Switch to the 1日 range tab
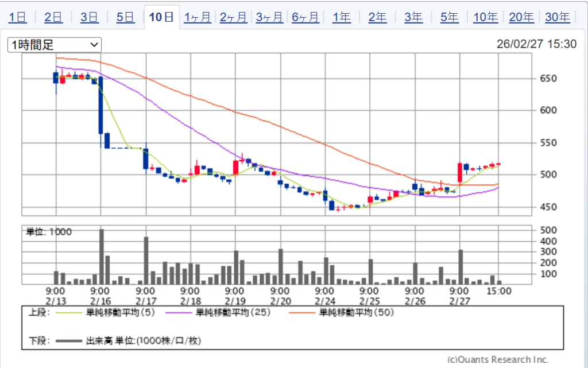588x368 pixels. coord(18,17)
